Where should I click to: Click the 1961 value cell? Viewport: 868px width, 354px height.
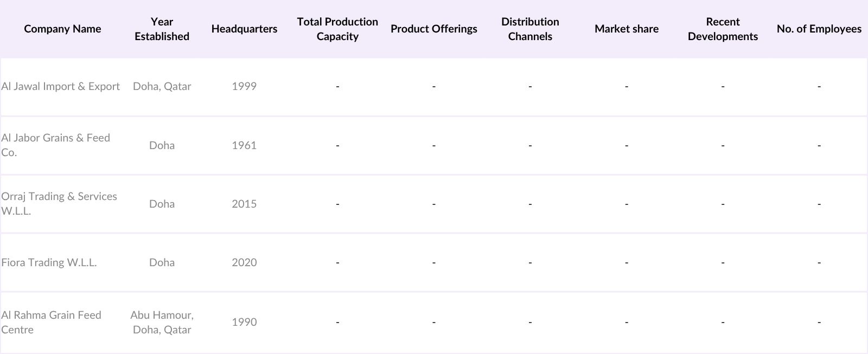click(244, 145)
